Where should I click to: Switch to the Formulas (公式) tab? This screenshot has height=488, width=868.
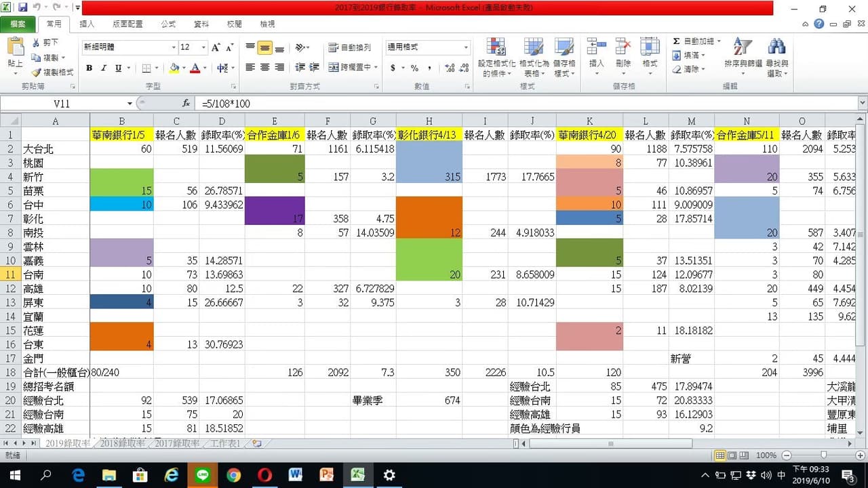coord(168,24)
